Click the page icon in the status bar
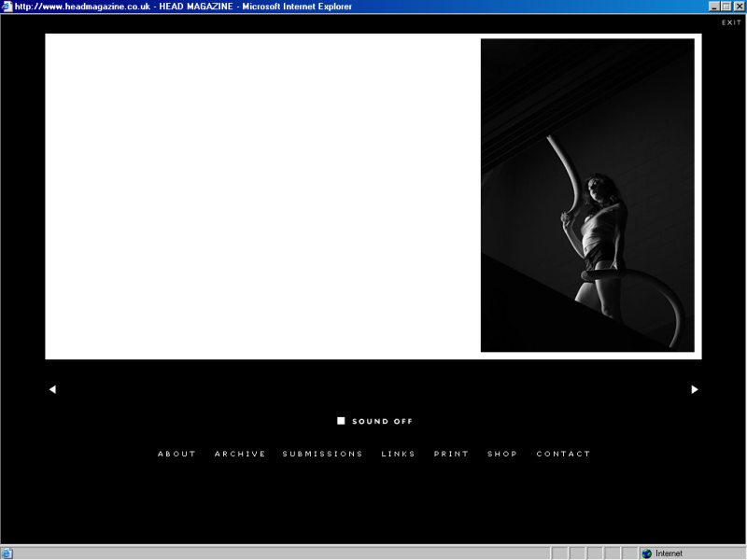This screenshot has height=560, width=747. [7, 553]
